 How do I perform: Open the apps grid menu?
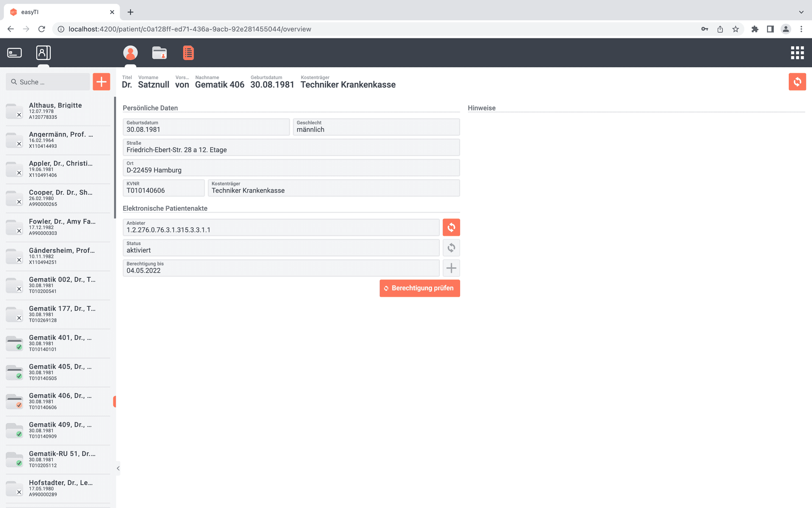click(797, 53)
